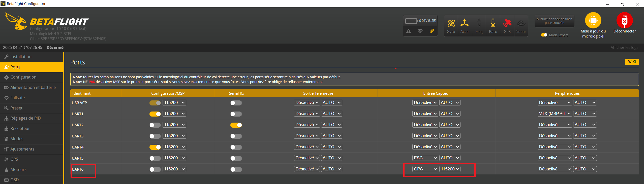Click the red Déconnecter USB icon
Image resolution: width=644 pixels, height=184 pixels.
(x=624, y=20)
